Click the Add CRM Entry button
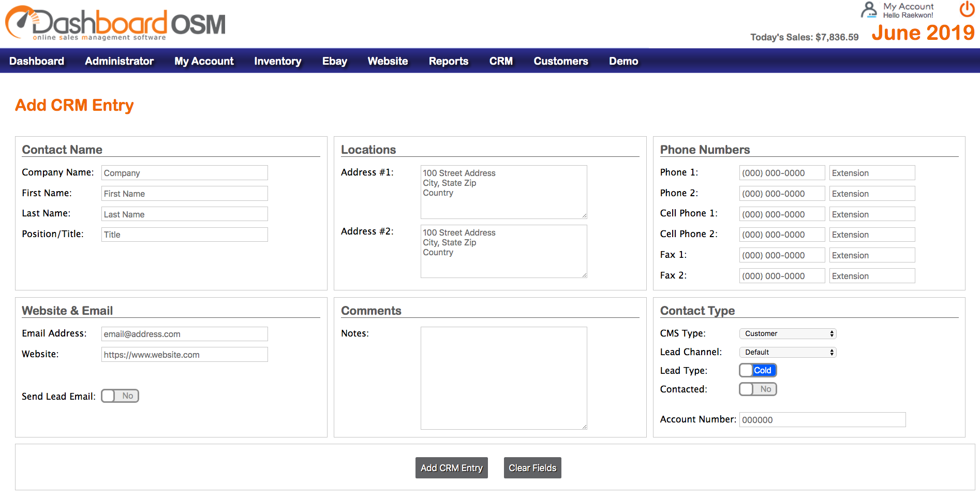Screen dimensions: 980x496 click(x=451, y=468)
